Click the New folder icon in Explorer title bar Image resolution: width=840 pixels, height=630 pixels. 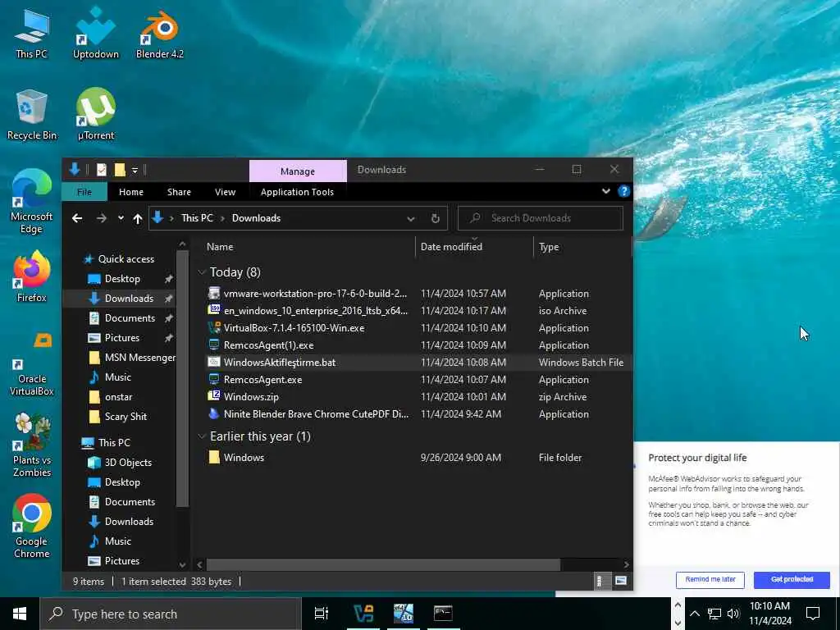tap(120, 170)
